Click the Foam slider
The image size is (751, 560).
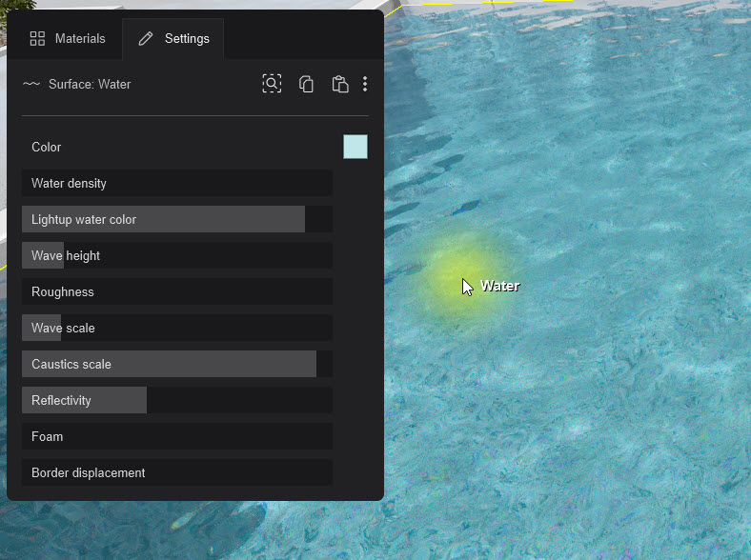(x=177, y=436)
